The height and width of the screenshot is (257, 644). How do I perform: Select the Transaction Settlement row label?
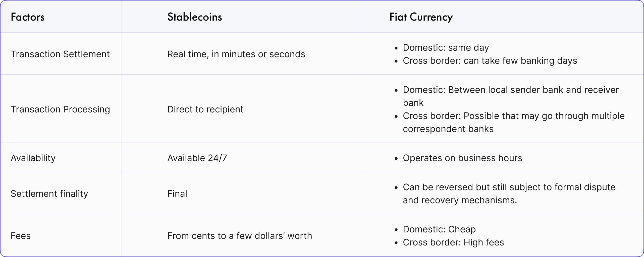(x=60, y=54)
